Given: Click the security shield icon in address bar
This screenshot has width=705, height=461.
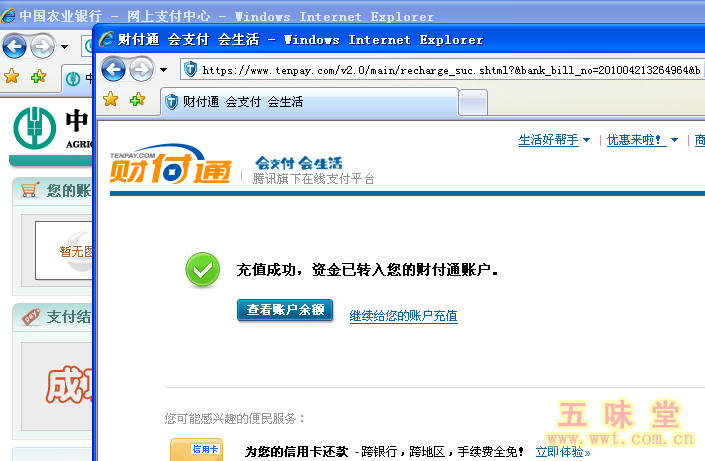Looking at the screenshot, I should [190, 70].
